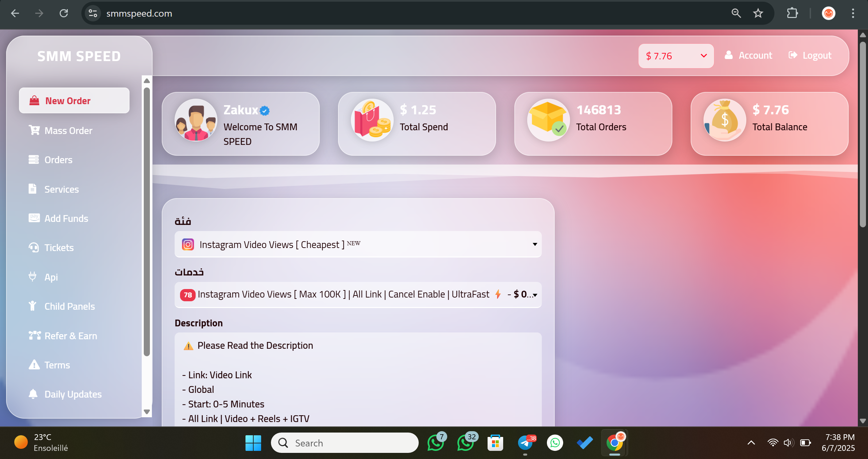Click the Terms warning triangle icon
Screen dimensions: 868x459
[34, 365]
